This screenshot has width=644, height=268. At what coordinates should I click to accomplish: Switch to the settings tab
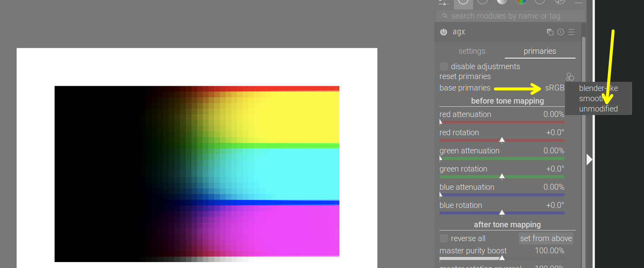(x=472, y=51)
